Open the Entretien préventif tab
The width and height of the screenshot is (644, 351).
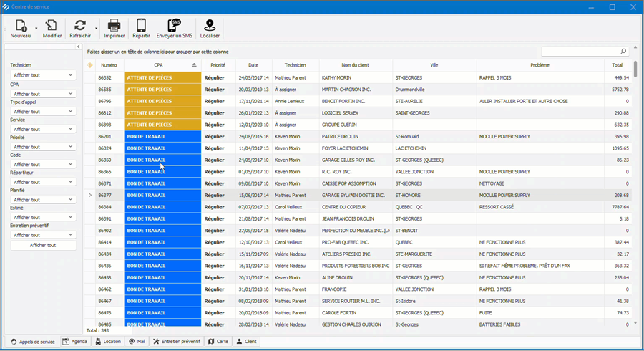point(177,342)
